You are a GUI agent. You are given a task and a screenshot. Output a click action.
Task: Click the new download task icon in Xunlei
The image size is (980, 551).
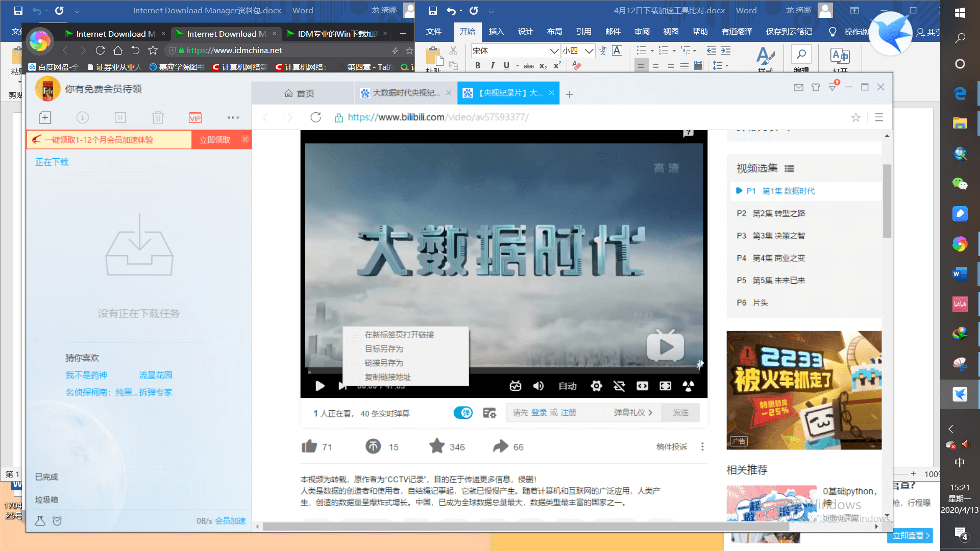[x=45, y=118]
